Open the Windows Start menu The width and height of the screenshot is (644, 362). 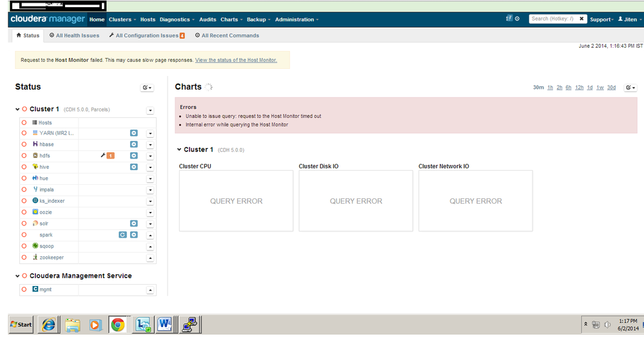pos(21,325)
